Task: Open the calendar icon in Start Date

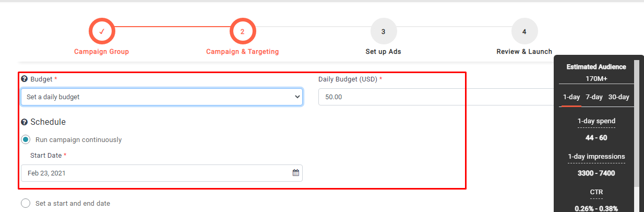Action: pos(296,173)
